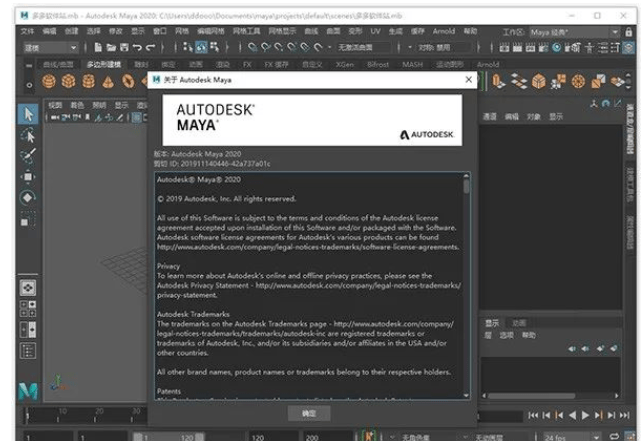Click the undo arrow icon
The image size is (643, 441).
pos(137,48)
